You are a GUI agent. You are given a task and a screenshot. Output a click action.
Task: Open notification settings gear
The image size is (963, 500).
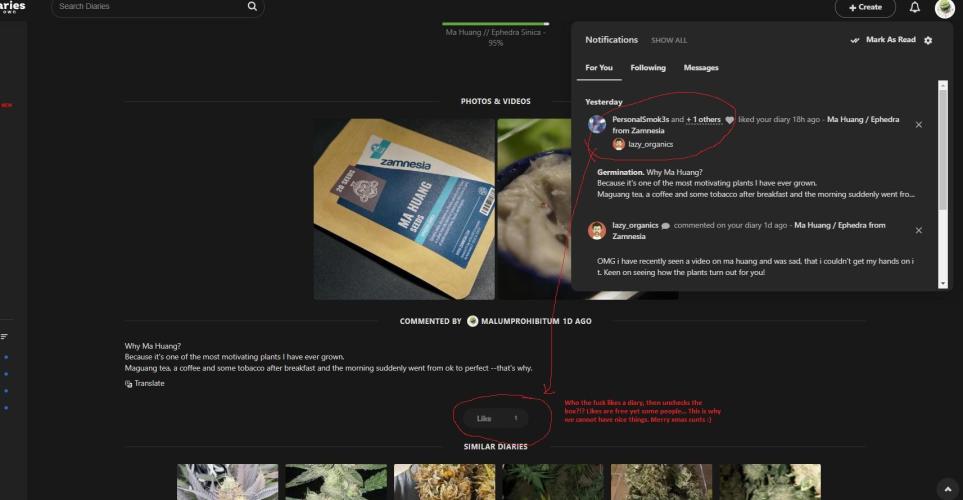tap(928, 40)
